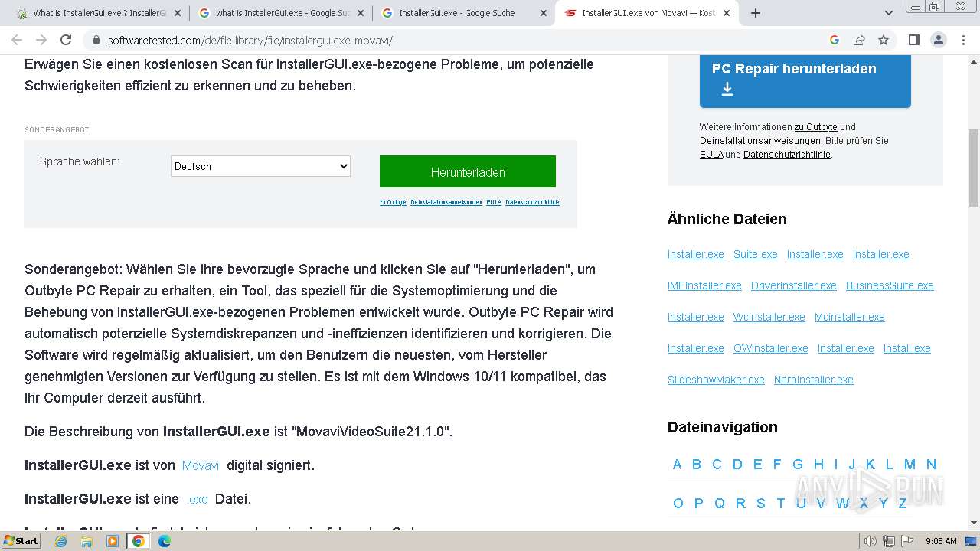
Task: Go back to the previous page
Action: tap(17, 40)
